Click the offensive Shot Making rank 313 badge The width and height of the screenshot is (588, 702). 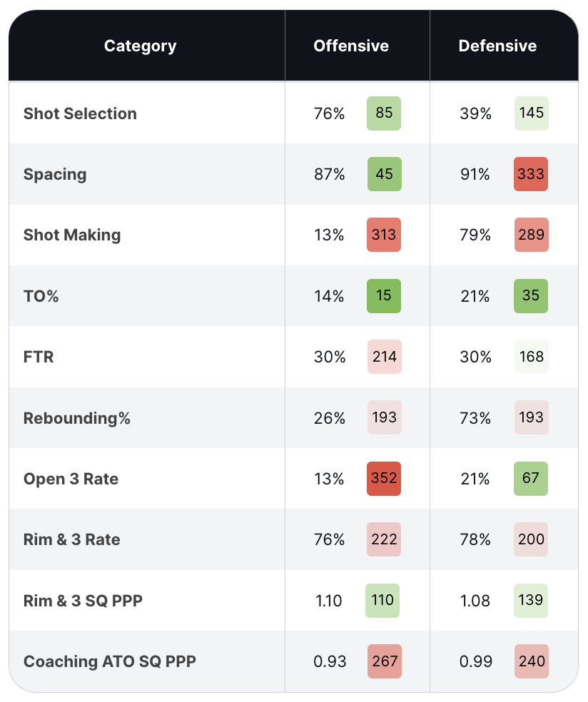(x=384, y=235)
